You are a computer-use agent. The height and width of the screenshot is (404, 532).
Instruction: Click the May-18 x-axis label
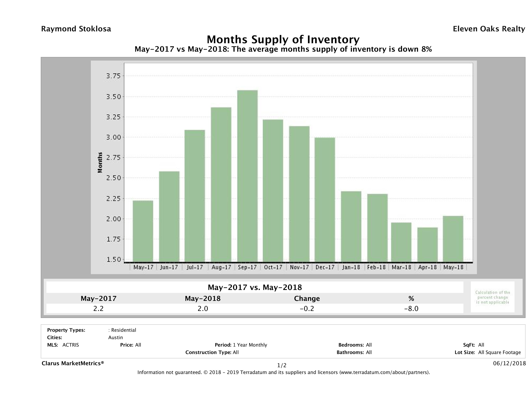[x=453, y=267]
